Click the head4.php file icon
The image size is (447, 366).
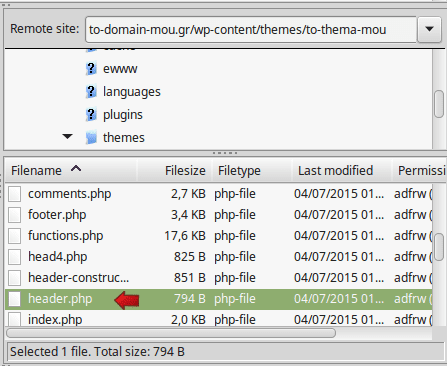[15, 257]
